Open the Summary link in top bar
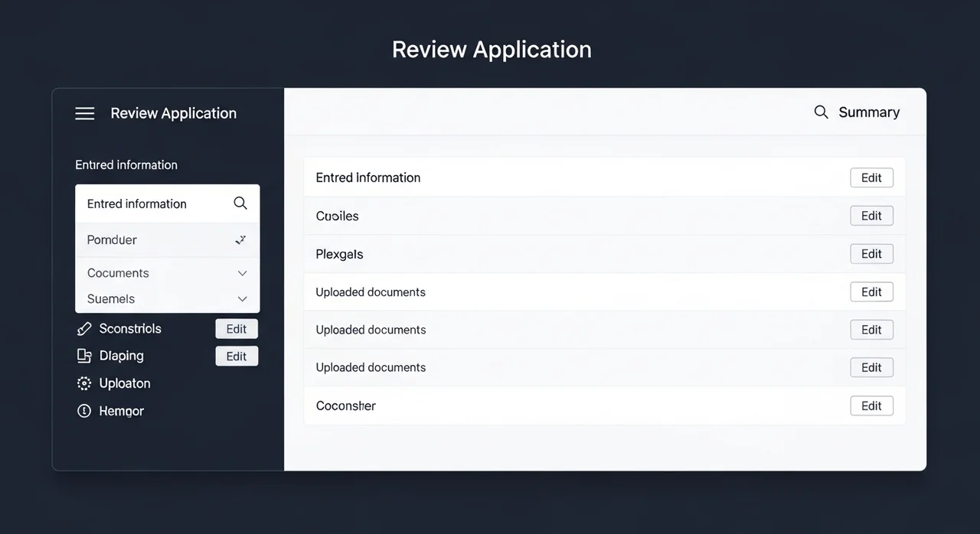The height and width of the screenshot is (534, 980). coord(869,112)
